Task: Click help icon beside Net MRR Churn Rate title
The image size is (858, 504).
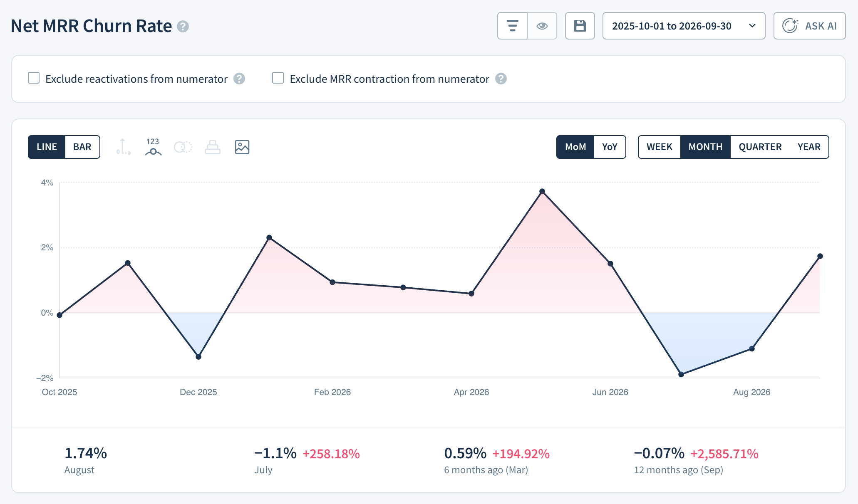Action: (183, 27)
